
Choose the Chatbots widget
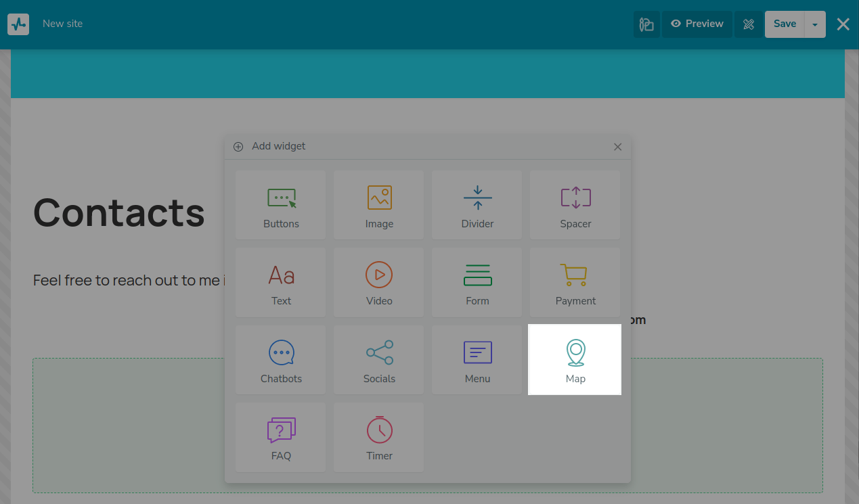pyautogui.click(x=281, y=360)
